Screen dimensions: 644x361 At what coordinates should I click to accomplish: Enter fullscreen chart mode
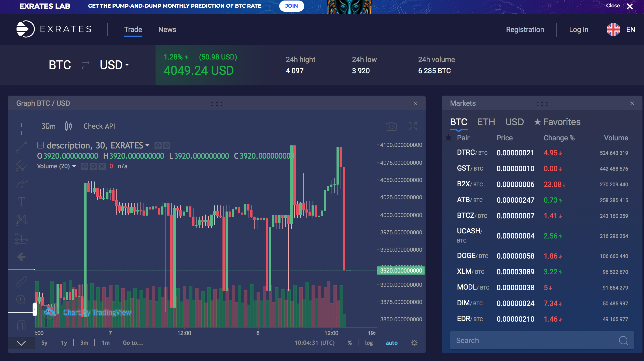[x=413, y=126]
